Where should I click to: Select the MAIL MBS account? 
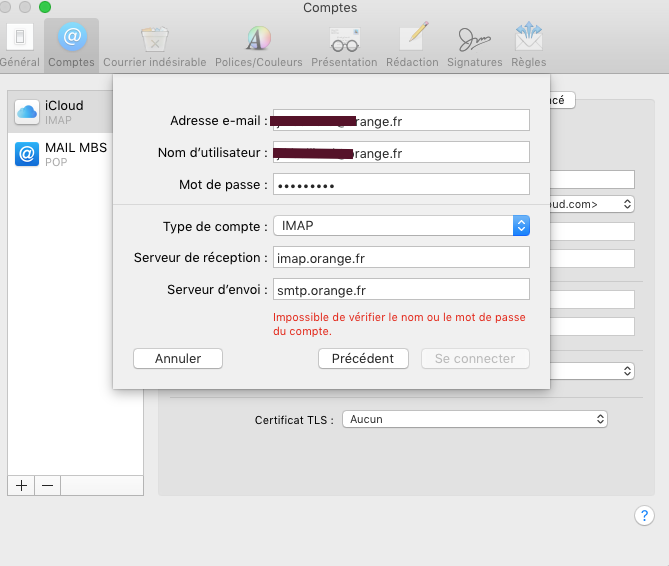(76, 153)
